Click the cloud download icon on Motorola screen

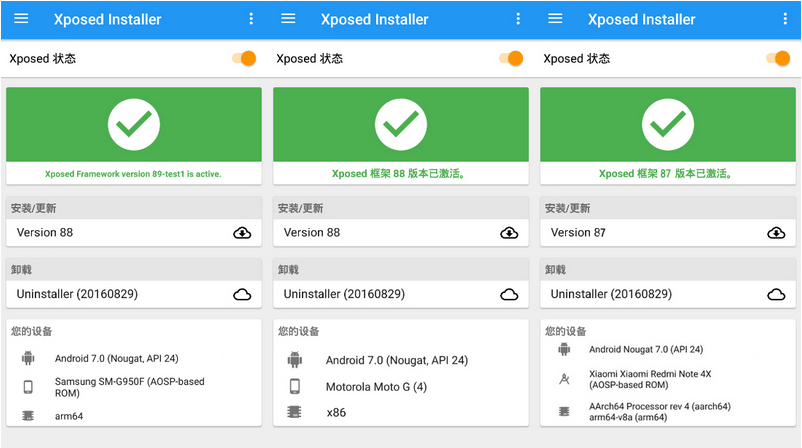tap(509, 233)
